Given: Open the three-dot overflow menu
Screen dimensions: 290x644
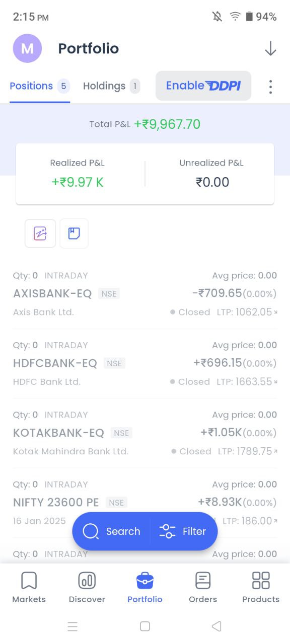Looking at the screenshot, I should [270, 87].
